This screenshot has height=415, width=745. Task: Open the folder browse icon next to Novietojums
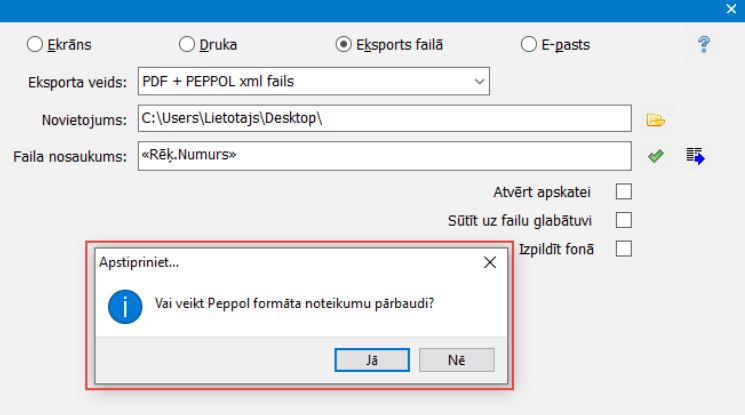coord(655,120)
